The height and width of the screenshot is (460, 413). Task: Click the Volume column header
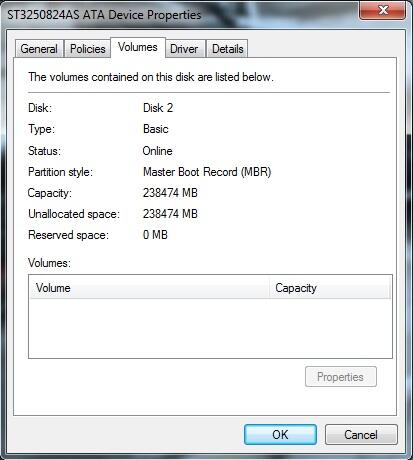tap(150, 288)
